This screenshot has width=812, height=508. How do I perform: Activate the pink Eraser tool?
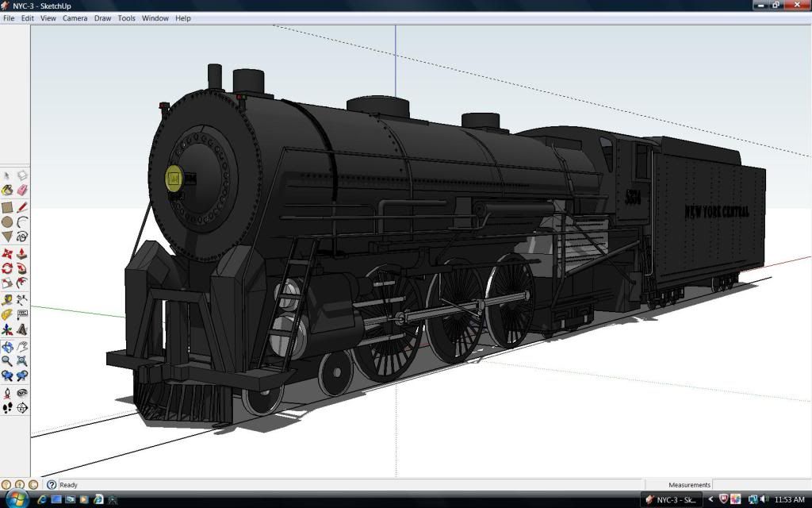(x=21, y=190)
